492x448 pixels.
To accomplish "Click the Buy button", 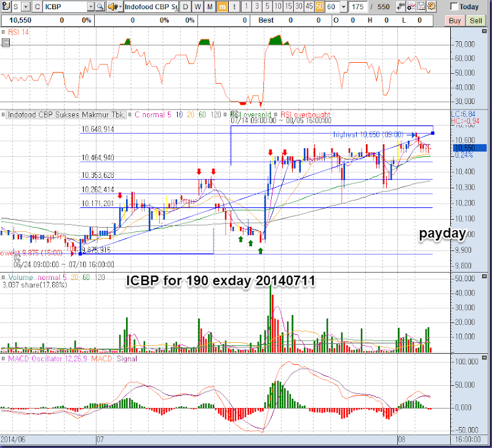I will coord(454,21).
